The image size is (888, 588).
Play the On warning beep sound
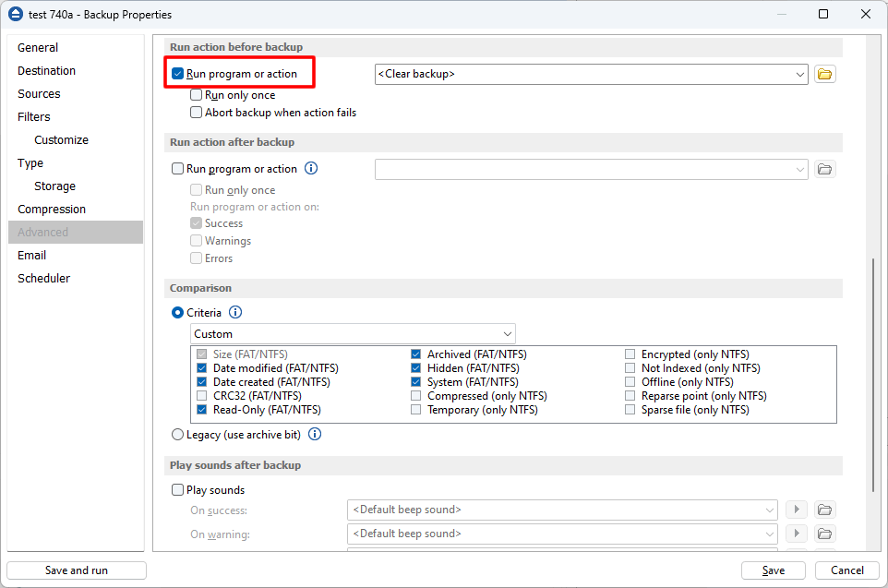coord(796,534)
